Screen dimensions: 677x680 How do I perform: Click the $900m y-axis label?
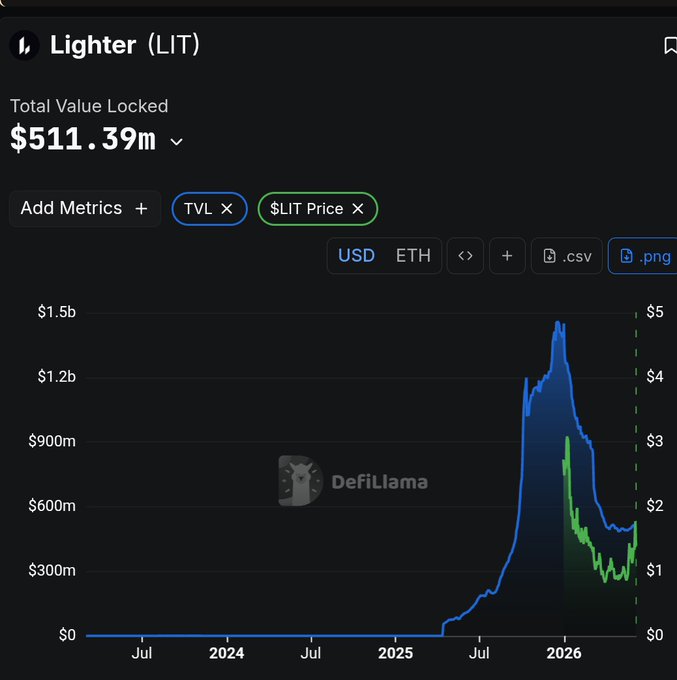(52, 441)
